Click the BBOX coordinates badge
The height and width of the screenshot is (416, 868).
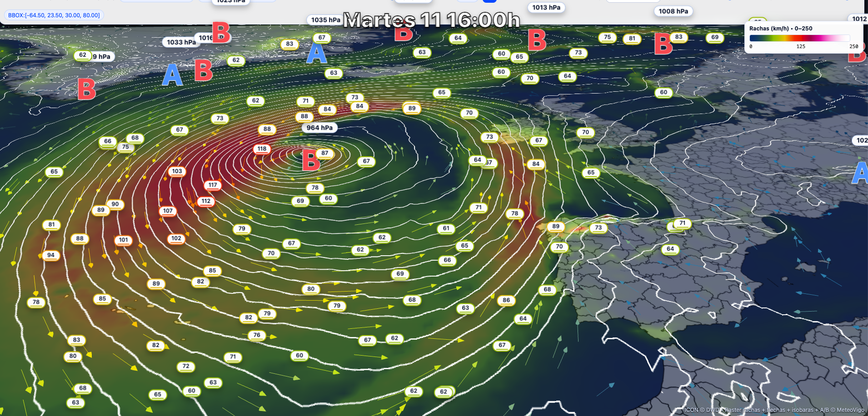tap(54, 15)
